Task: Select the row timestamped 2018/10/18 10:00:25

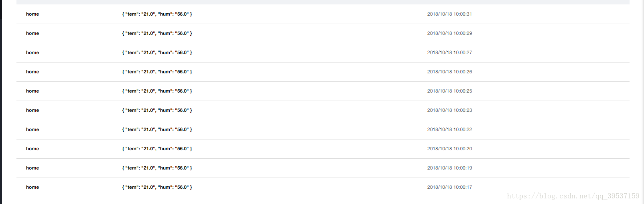Action: tap(323, 91)
